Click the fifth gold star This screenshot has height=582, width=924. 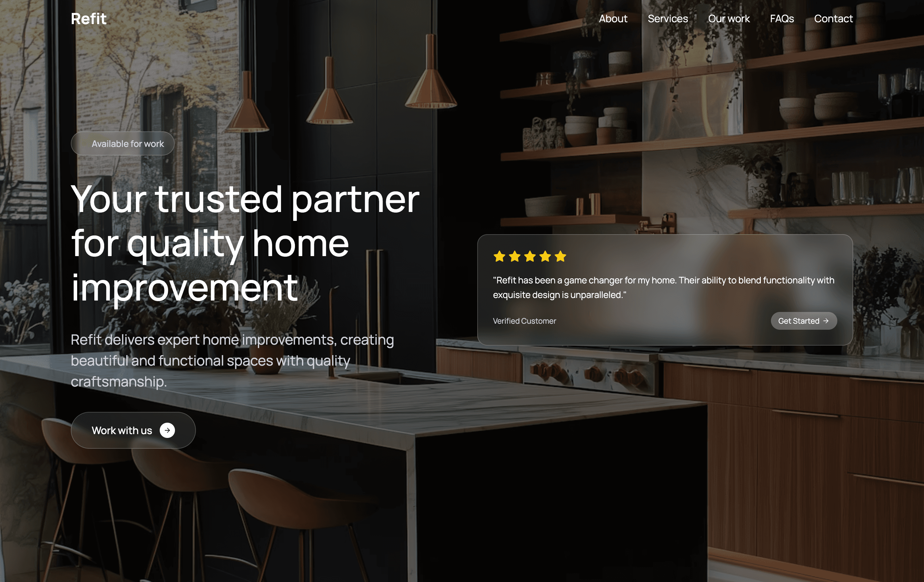coord(560,256)
